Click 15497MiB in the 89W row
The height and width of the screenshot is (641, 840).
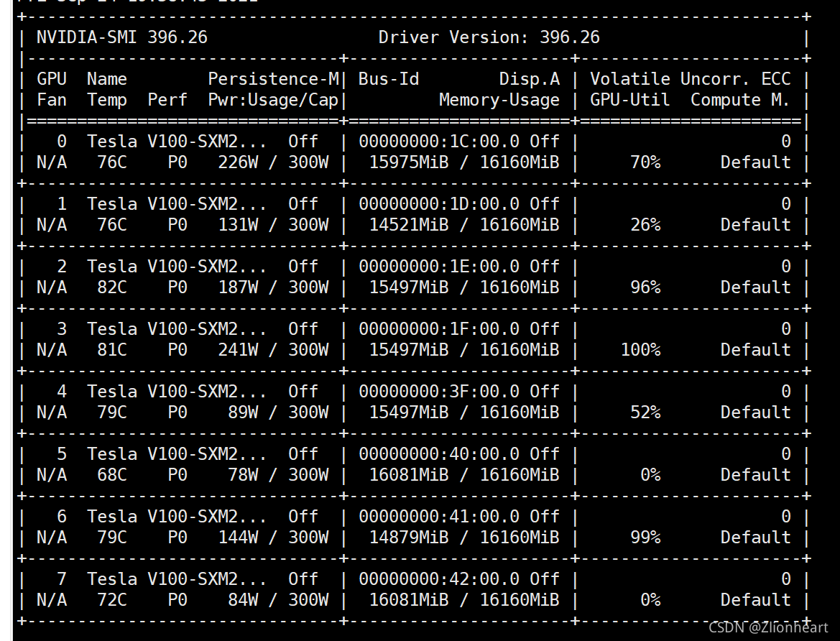coord(409,412)
